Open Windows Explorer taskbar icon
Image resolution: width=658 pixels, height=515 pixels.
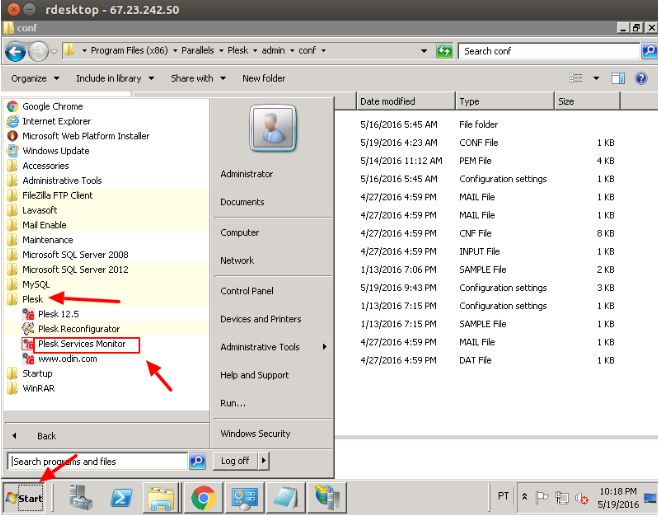click(162, 498)
